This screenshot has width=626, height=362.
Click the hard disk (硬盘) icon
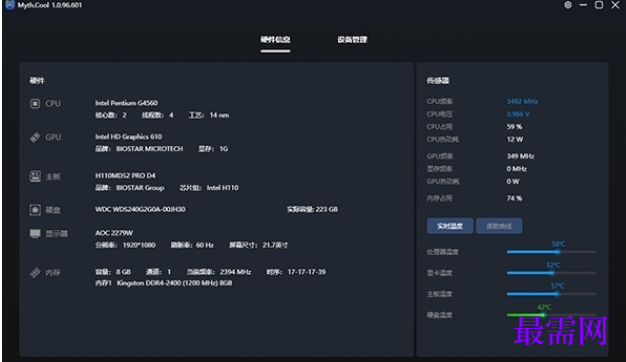35,210
